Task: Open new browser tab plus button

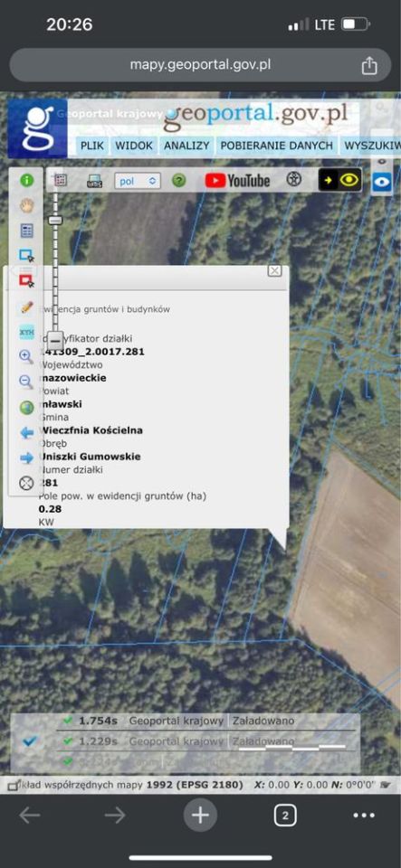Action: pos(201,816)
